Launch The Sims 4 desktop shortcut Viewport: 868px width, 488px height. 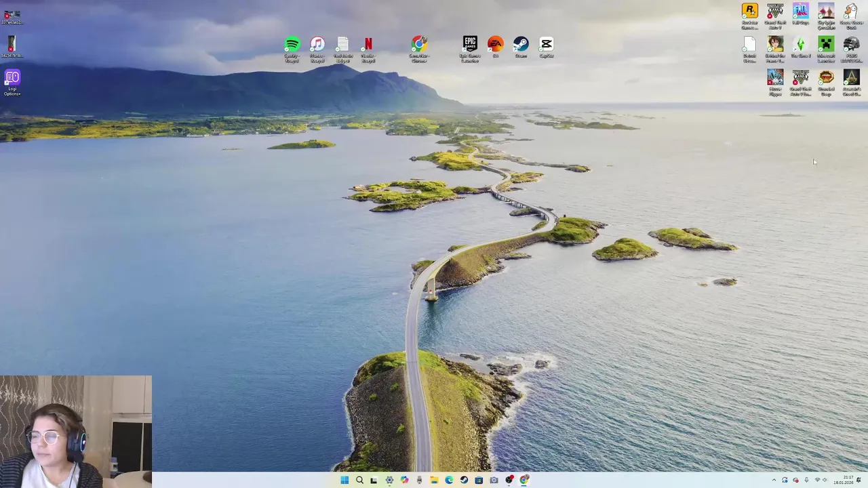point(800,47)
